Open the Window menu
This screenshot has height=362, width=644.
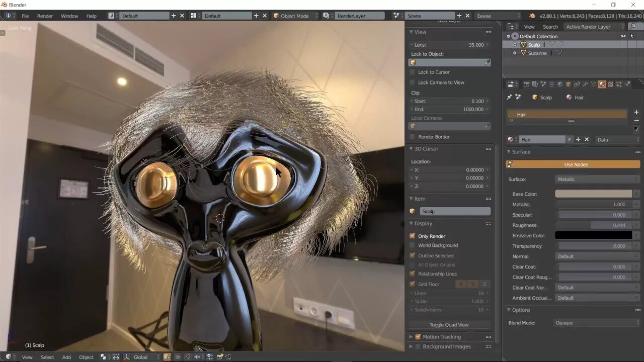point(69,16)
